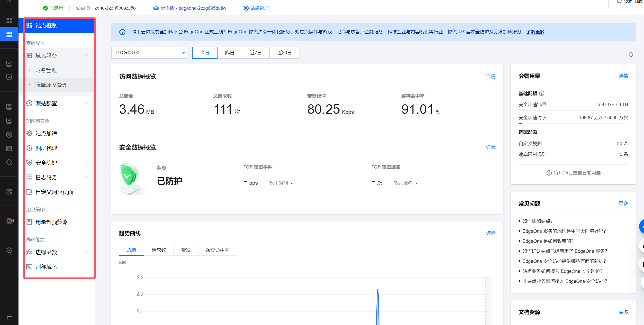Open the activity pulse icon in dark sidebar
The width and height of the screenshot is (644, 325).
point(9,135)
